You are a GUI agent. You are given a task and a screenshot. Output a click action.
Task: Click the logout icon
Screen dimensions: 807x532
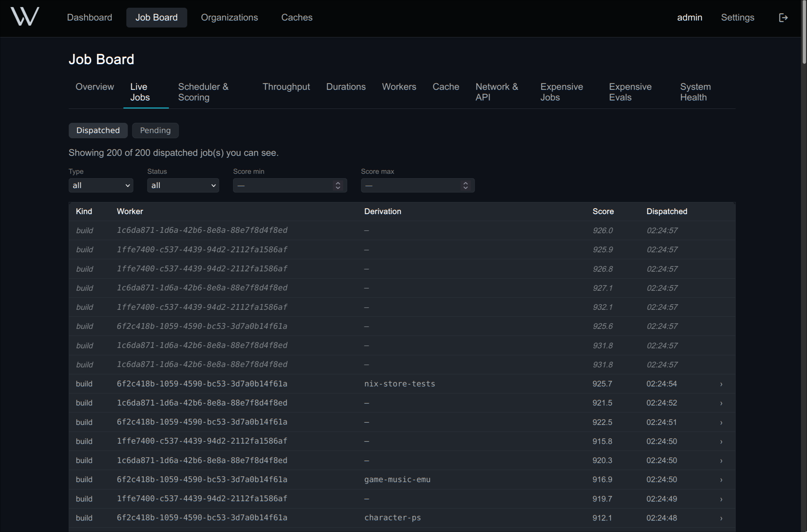tap(783, 18)
